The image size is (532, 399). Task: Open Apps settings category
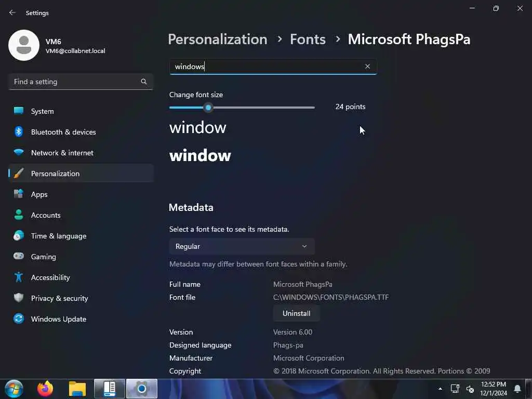point(81,194)
